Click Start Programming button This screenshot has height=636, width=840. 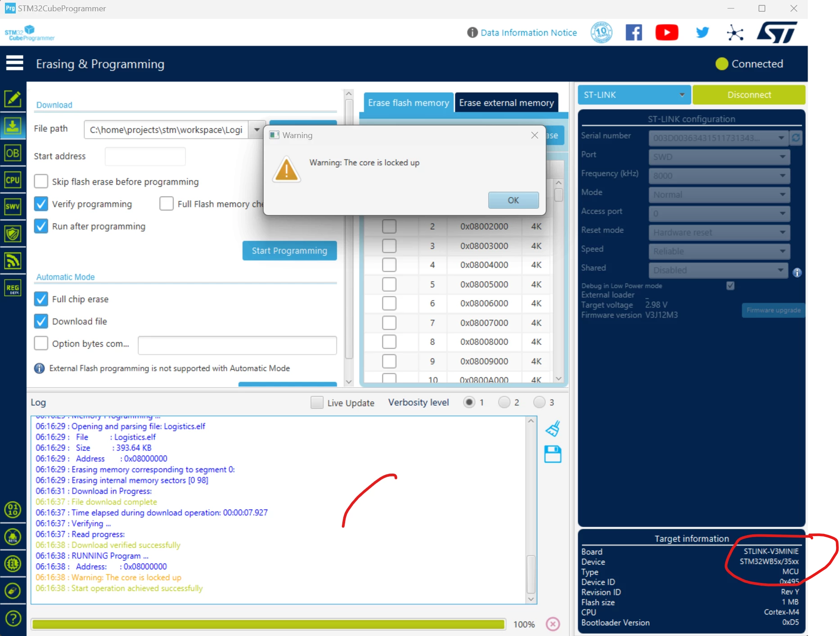(x=289, y=251)
